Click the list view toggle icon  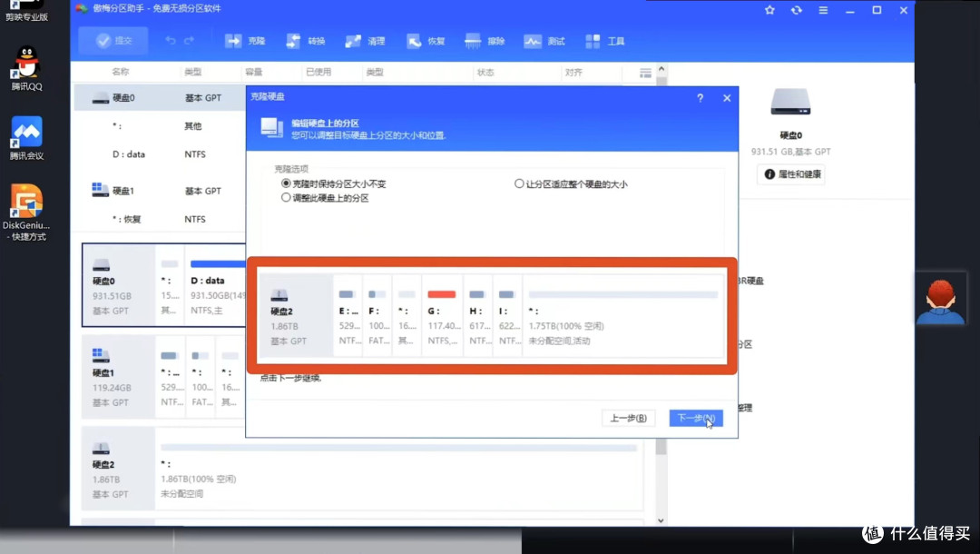tap(645, 74)
